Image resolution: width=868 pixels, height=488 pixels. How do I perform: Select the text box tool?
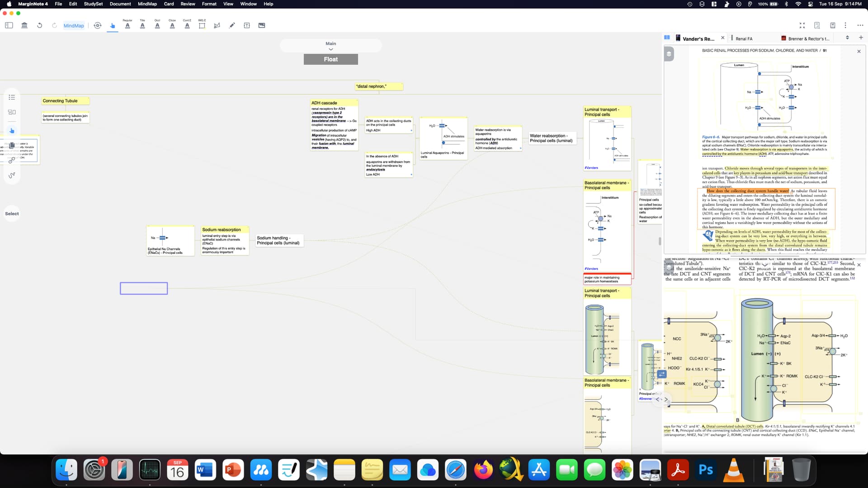[247, 25]
